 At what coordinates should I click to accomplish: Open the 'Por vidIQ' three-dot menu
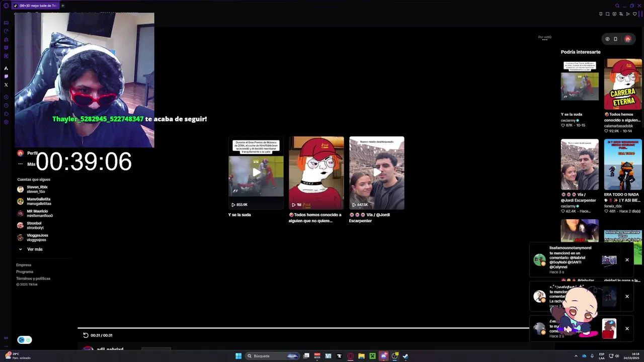[545, 40]
